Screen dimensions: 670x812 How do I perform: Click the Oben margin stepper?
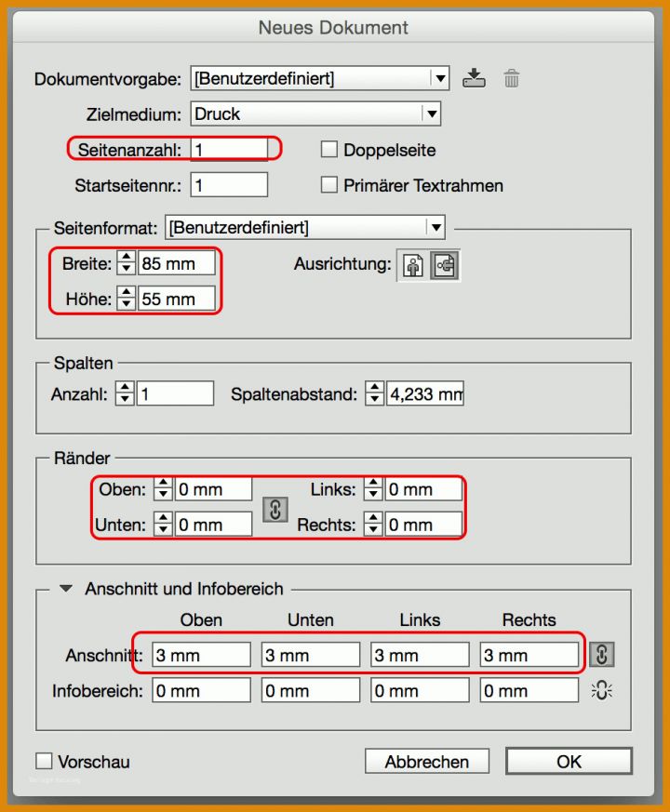point(163,489)
